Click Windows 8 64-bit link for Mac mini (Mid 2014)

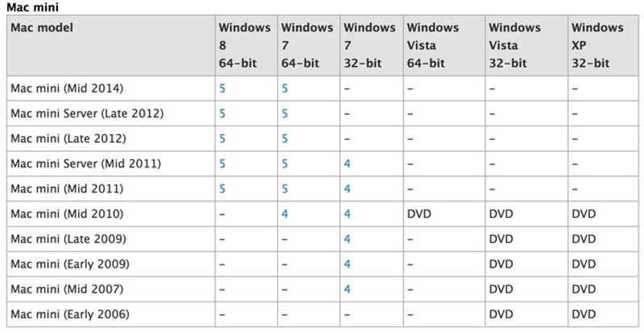pos(222,88)
